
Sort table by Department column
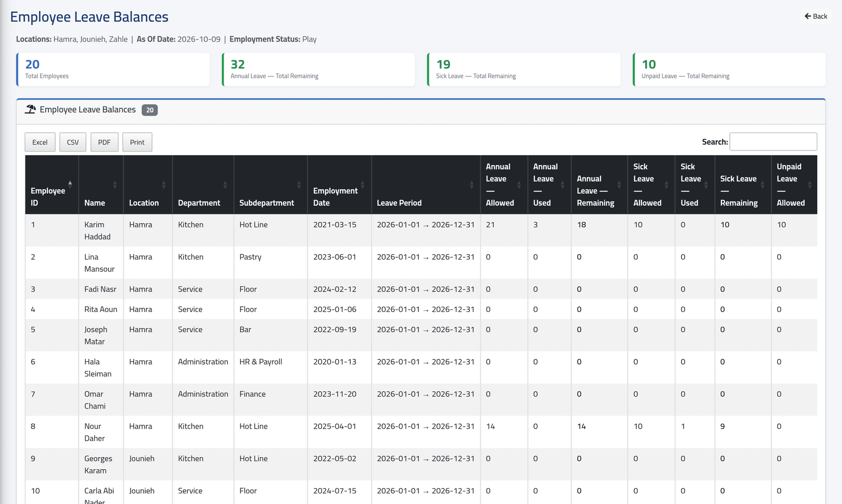tap(203, 185)
